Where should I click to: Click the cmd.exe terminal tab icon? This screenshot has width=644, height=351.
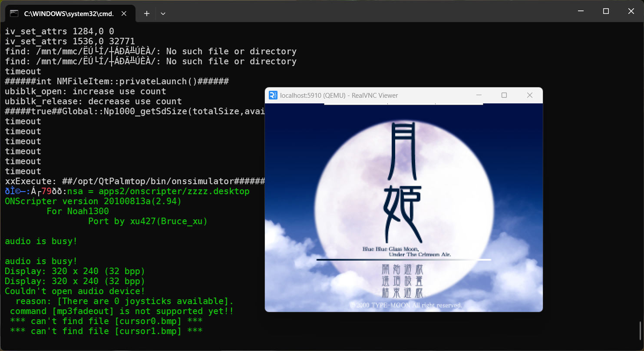(x=14, y=13)
